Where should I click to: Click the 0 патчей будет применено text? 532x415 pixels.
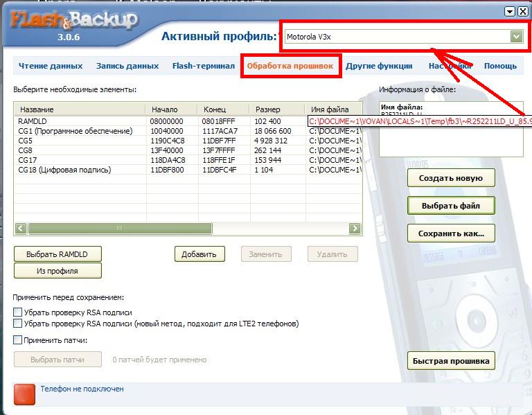pos(159,360)
